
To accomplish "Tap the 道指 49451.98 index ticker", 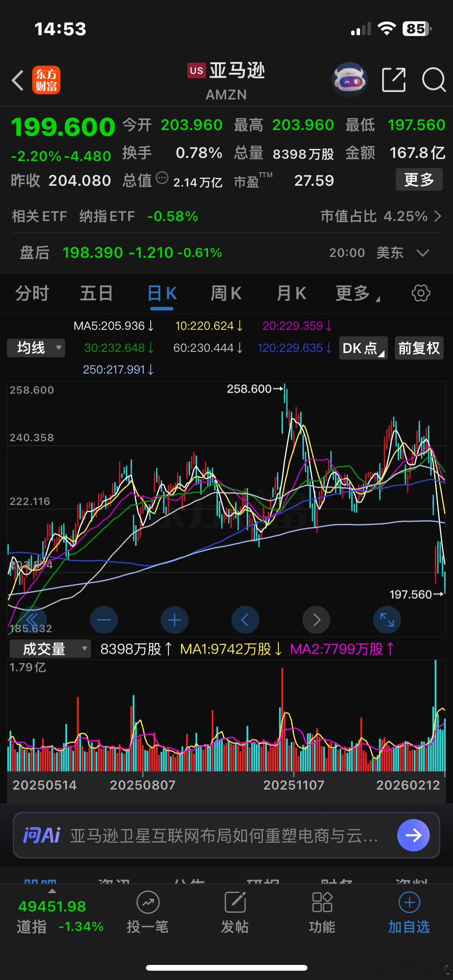I will click(60, 916).
